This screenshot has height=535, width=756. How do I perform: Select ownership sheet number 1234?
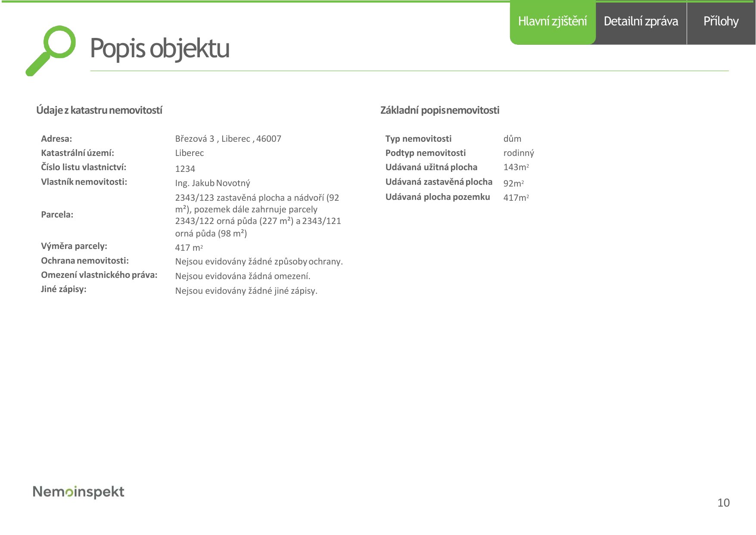pyautogui.click(x=185, y=169)
